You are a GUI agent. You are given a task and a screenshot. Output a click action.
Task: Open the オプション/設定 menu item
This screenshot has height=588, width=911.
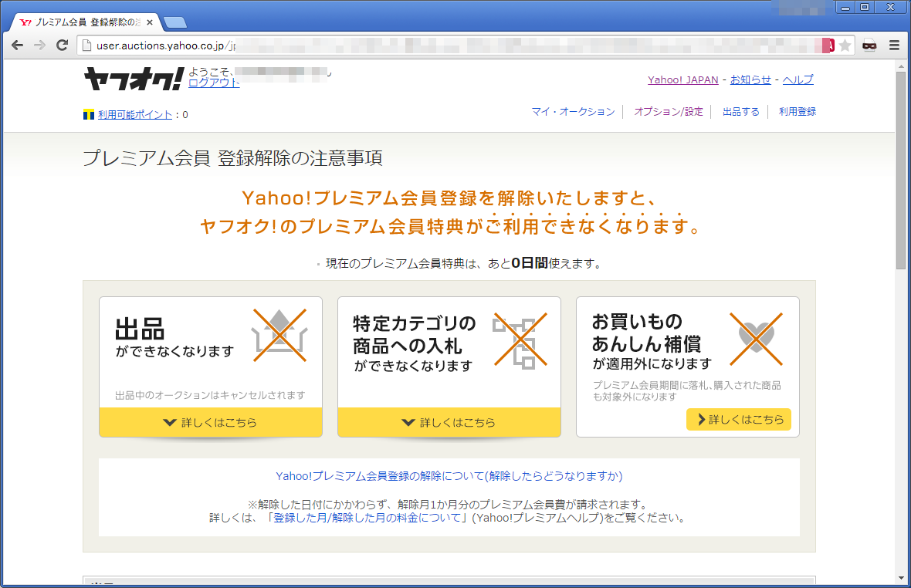click(x=669, y=112)
